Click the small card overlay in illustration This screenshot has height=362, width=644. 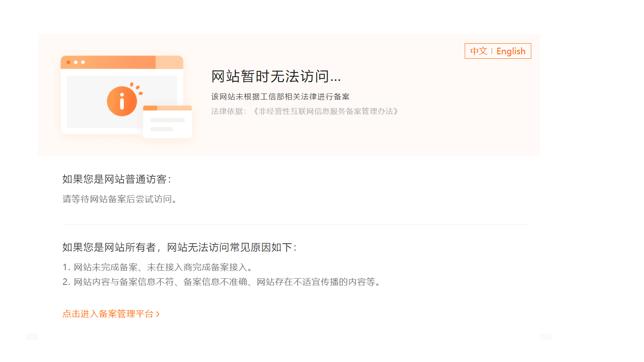pos(167,122)
